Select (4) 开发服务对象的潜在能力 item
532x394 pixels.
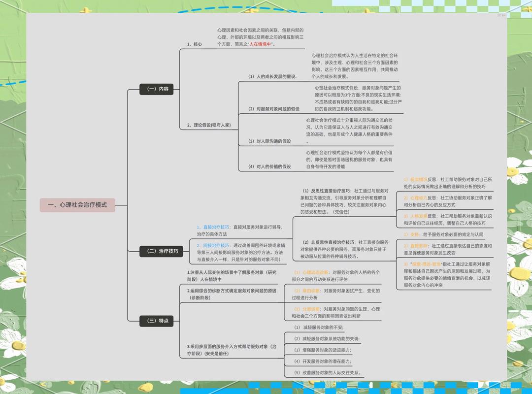tap(323, 361)
